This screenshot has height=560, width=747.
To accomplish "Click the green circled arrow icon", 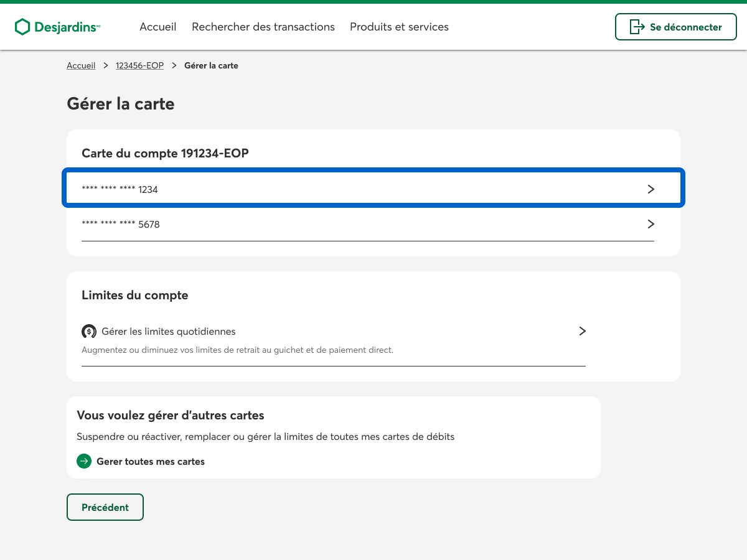I will pyautogui.click(x=84, y=461).
